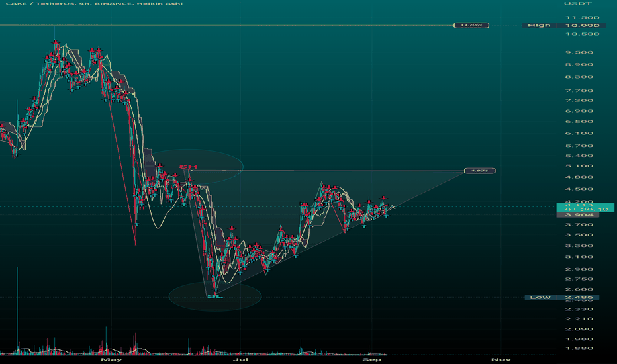Click the 1.980 price axis value
Image resolution: width=617 pixels, height=364 pixels.
click(x=579, y=340)
